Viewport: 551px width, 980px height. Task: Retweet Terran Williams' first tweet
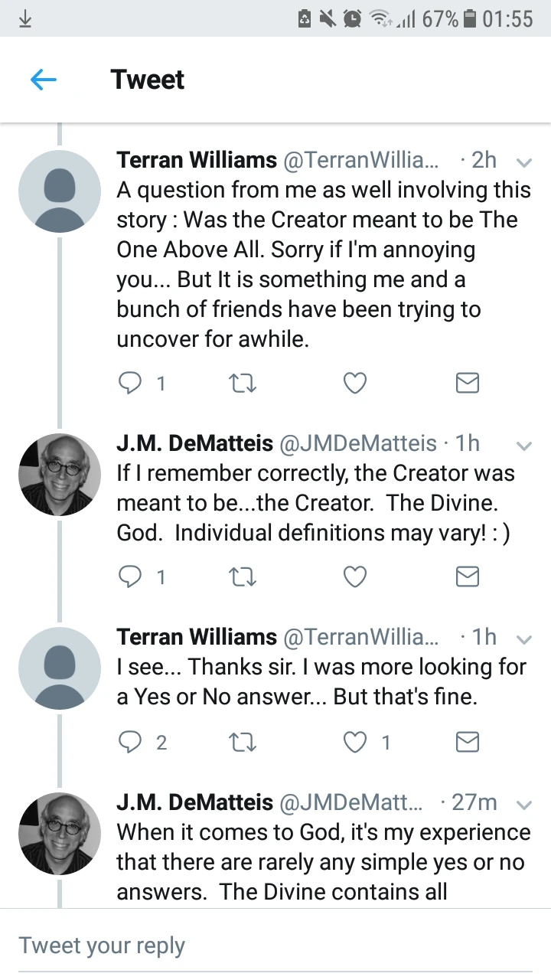tap(243, 383)
